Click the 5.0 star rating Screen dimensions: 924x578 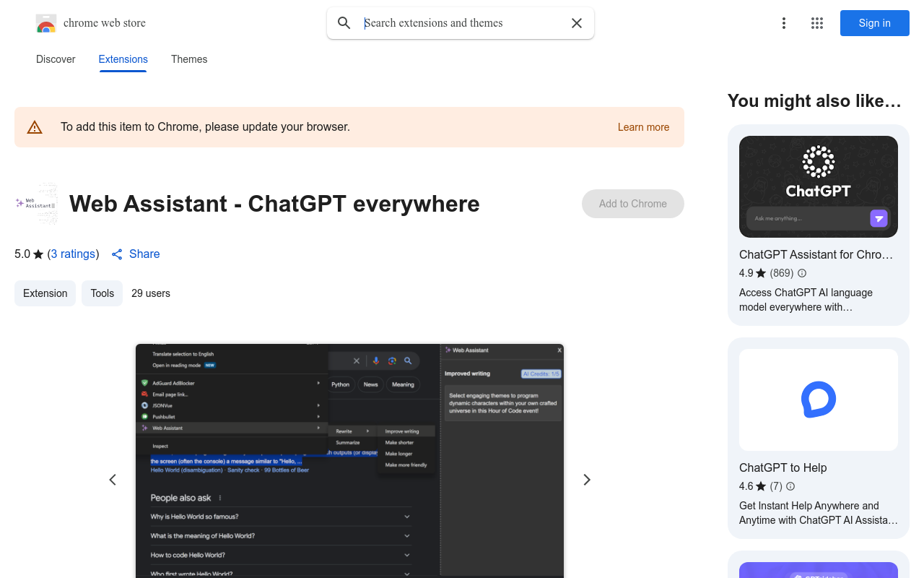(x=29, y=254)
